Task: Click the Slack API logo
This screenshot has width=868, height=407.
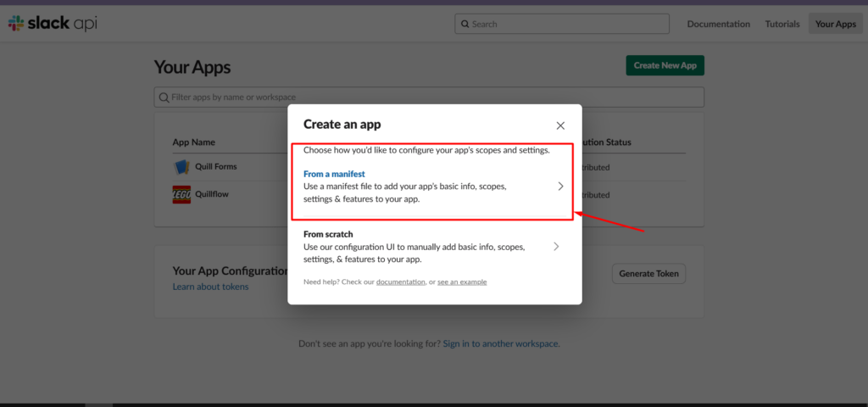Action: [x=53, y=24]
